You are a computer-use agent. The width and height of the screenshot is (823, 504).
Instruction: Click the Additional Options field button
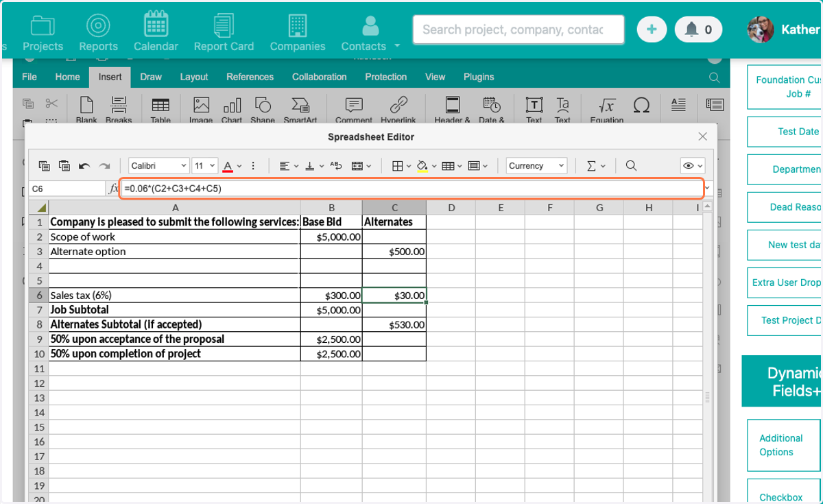pos(785,445)
